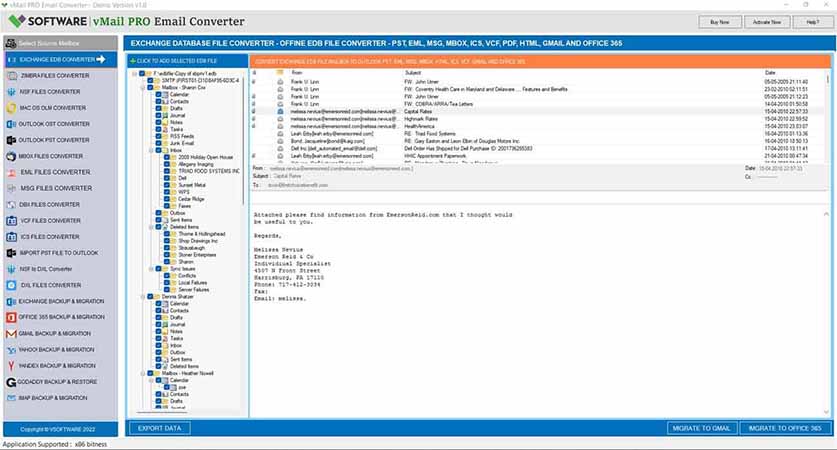Image resolution: width=837 pixels, height=450 pixels.
Task: Click the Migrate to Office 365 button
Action: click(785, 428)
